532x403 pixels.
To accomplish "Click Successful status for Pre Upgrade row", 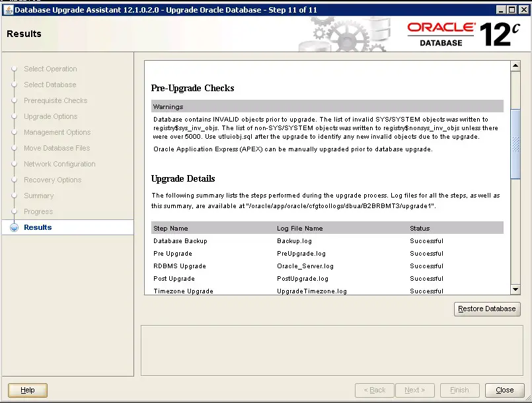I will pos(426,254).
